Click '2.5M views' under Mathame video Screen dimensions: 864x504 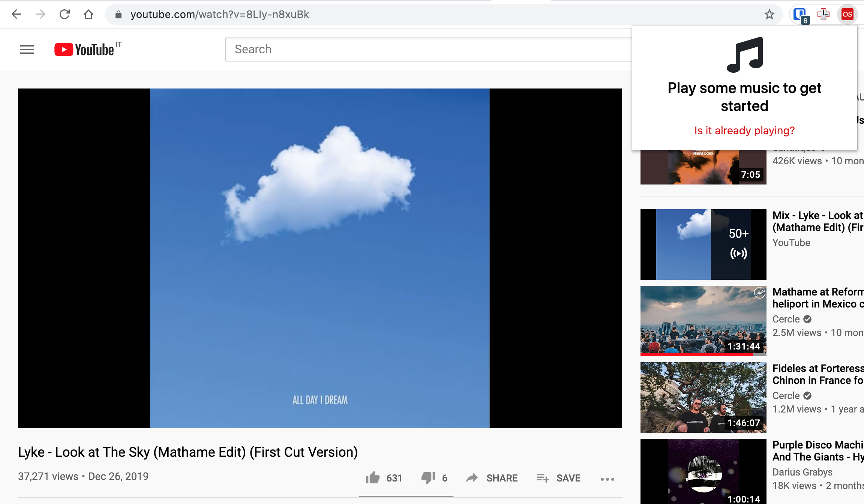pos(797,333)
